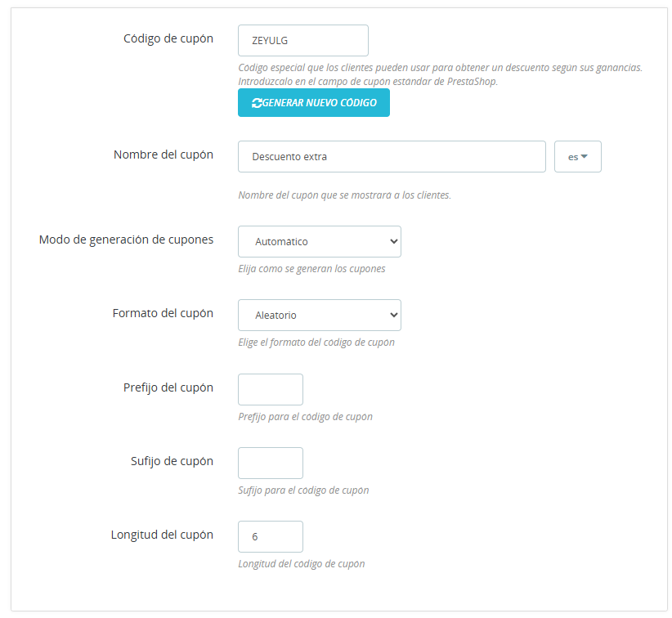The width and height of the screenshot is (672, 618).
Task: Expand the Formato del cupón dropdown showing Aleatorio
Action: click(320, 315)
